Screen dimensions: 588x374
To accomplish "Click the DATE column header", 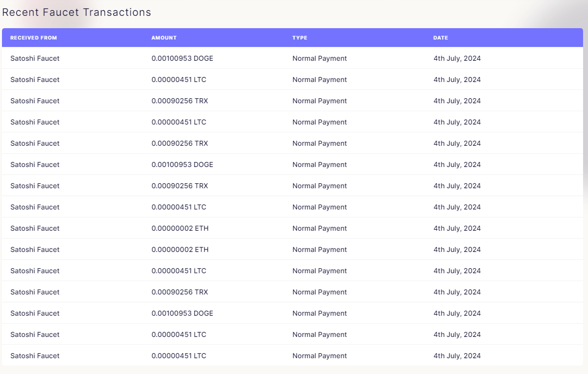I will (x=441, y=38).
